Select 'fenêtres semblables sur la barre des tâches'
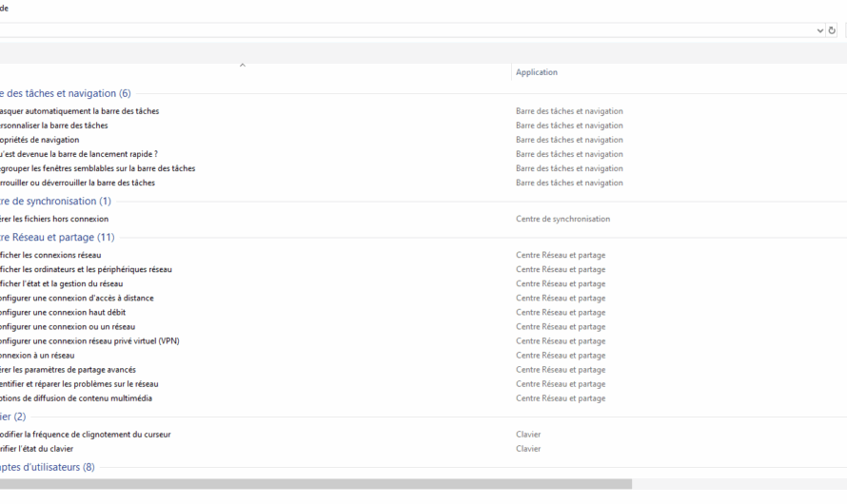The image size is (847, 504). pyautogui.click(x=98, y=168)
